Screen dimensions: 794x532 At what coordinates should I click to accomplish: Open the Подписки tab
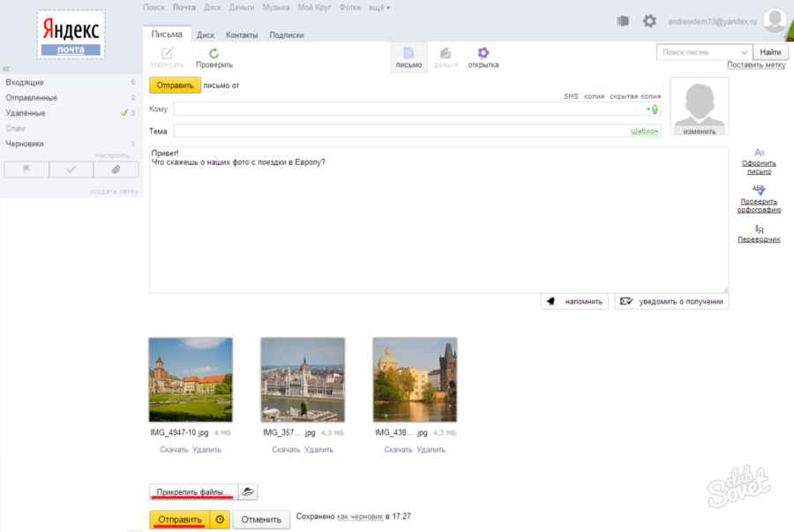click(x=287, y=35)
